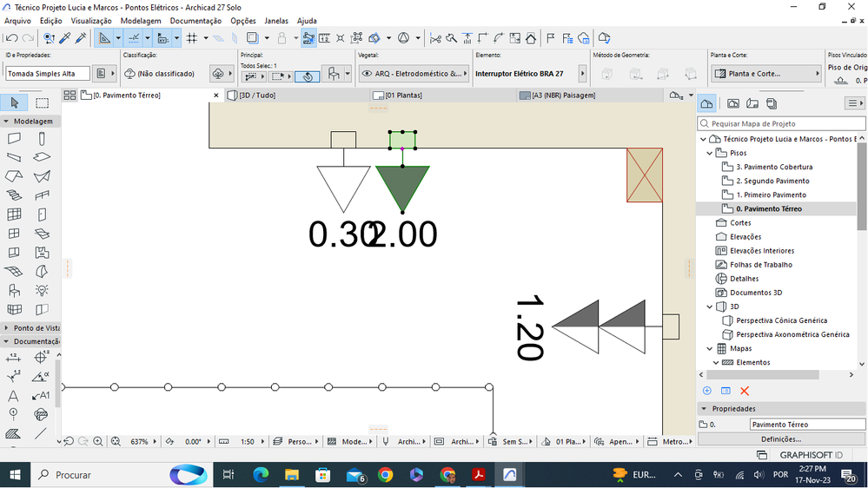The height and width of the screenshot is (488, 868).
Task: Select the Curtain Wall tool
Action: pyautogui.click(x=14, y=214)
